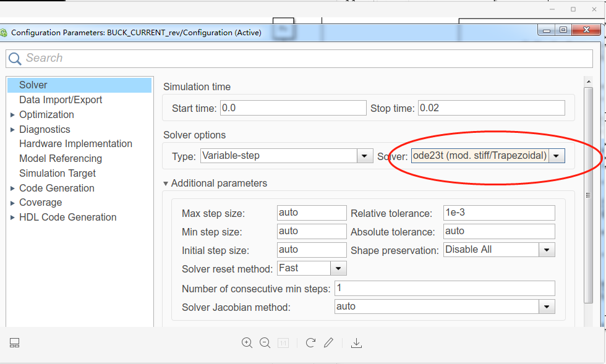Select Solver in the category tree
606x364 pixels.
(79, 85)
